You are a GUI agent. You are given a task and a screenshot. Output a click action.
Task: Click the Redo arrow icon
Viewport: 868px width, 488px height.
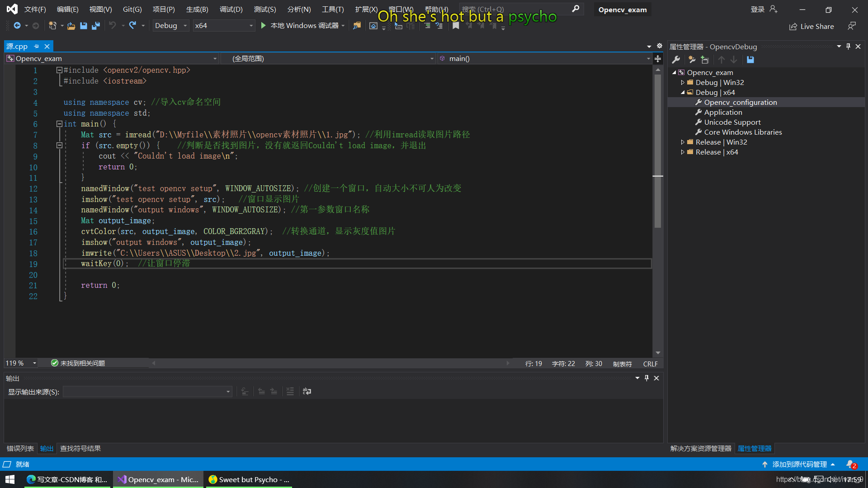click(132, 26)
